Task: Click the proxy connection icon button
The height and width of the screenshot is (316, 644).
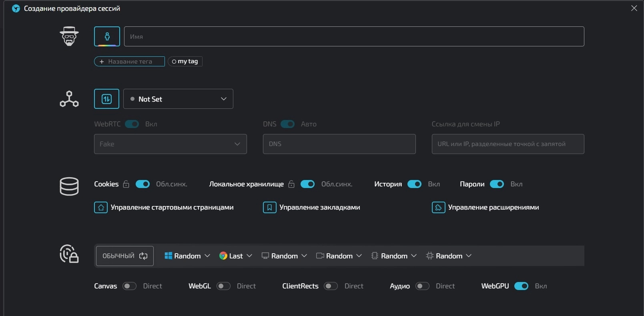Action: (x=106, y=99)
